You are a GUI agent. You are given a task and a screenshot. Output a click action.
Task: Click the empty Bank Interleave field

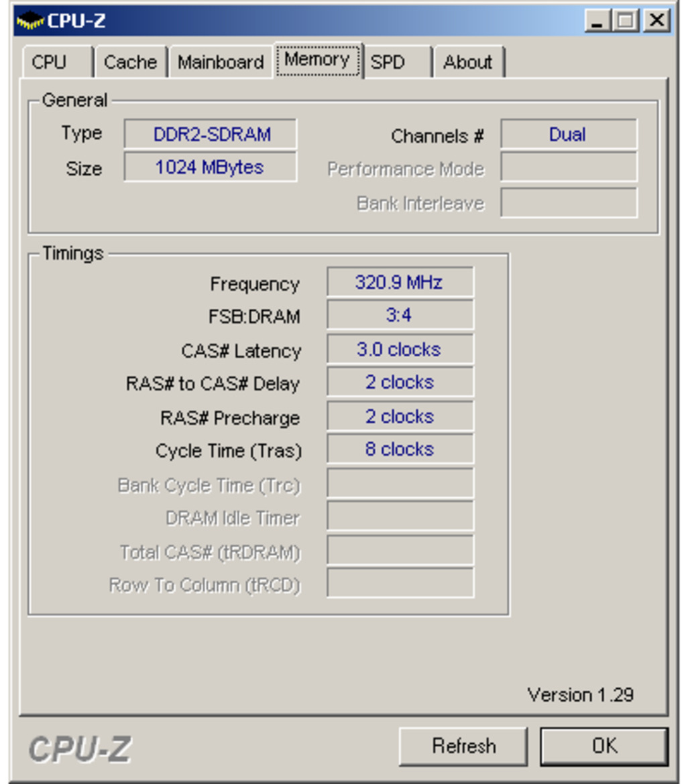coord(569,202)
